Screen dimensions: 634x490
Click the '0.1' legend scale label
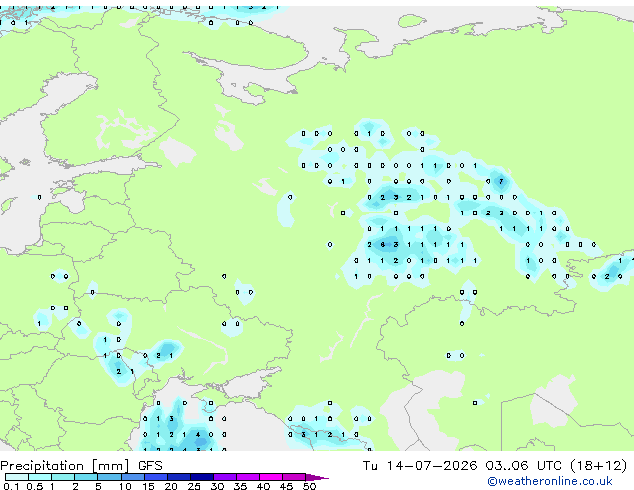11,486
